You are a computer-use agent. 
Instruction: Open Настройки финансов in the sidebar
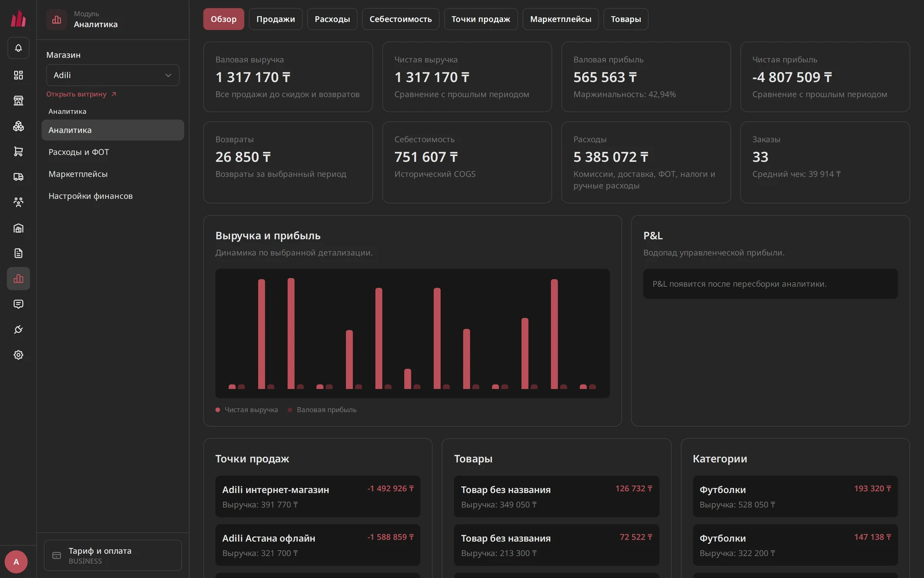point(113,196)
